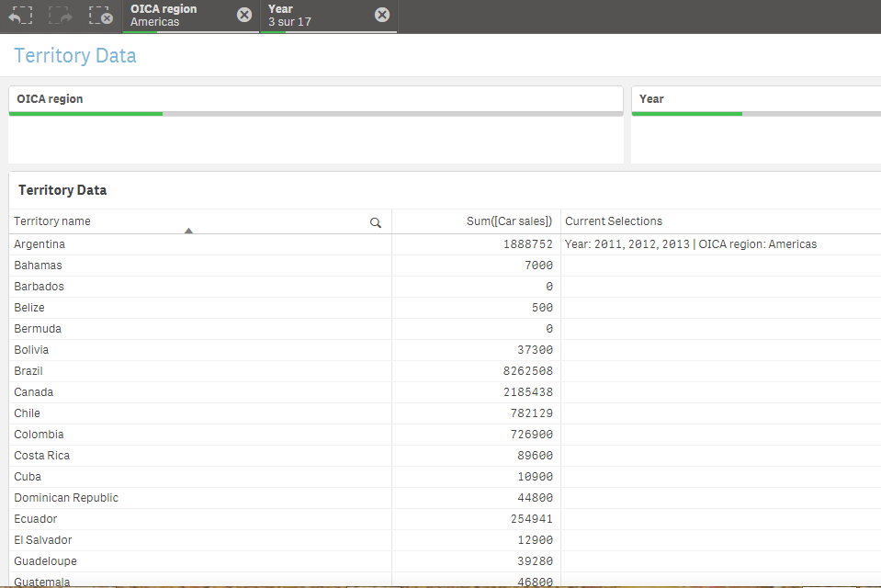Select Bermuda row
Screen dimensions: 881x588
pyautogui.click(x=38, y=329)
